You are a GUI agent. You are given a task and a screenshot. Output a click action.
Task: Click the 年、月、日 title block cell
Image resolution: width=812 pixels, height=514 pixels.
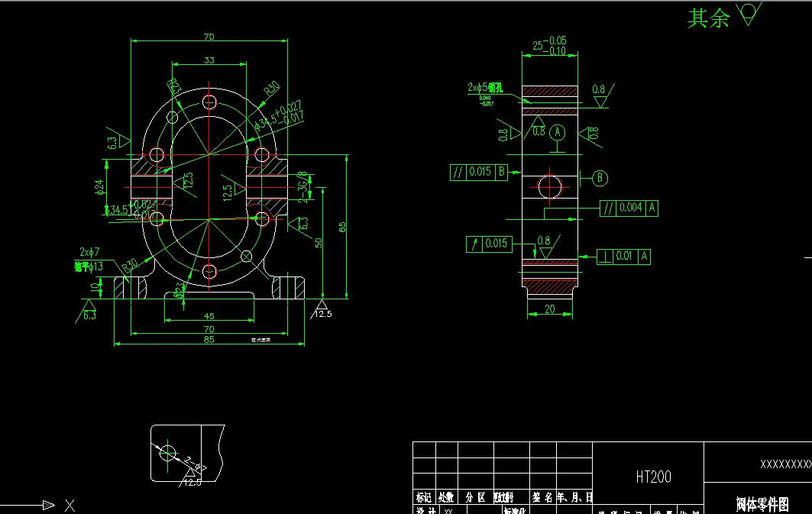coord(574,497)
